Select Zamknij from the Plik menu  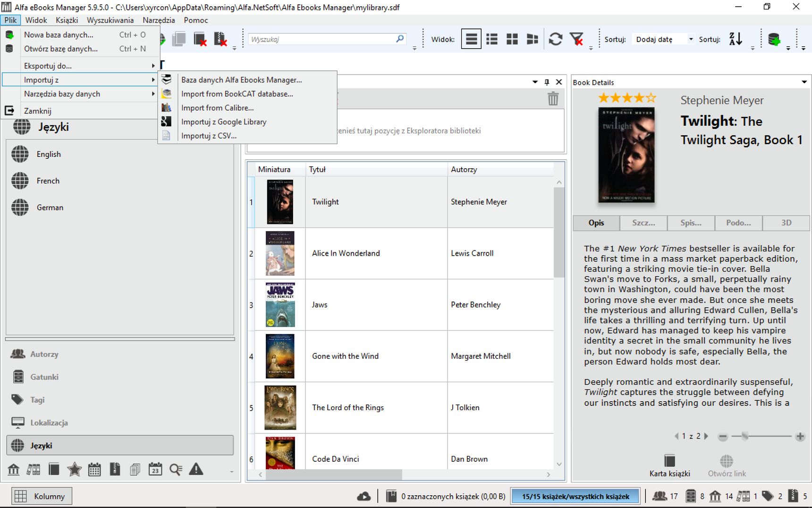(79, 111)
